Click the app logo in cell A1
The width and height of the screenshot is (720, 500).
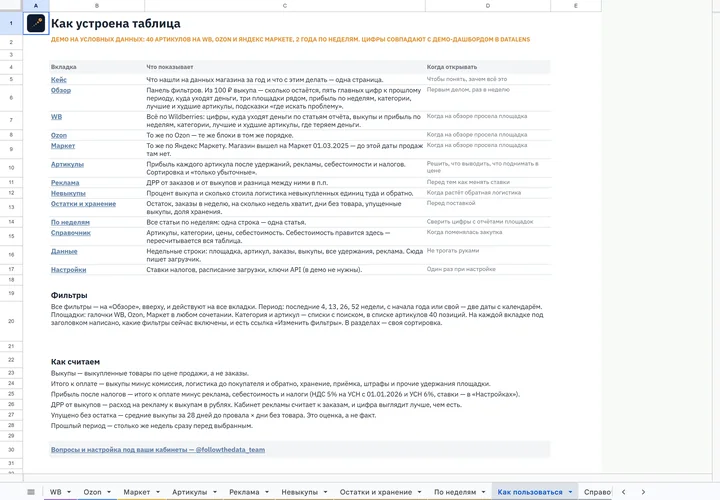36,23
